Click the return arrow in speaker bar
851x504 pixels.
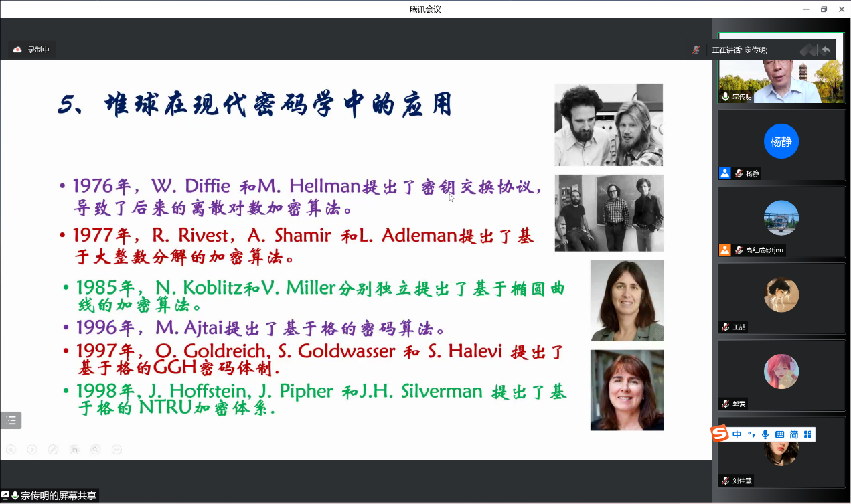pyautogui.click(x=826, y=50)
